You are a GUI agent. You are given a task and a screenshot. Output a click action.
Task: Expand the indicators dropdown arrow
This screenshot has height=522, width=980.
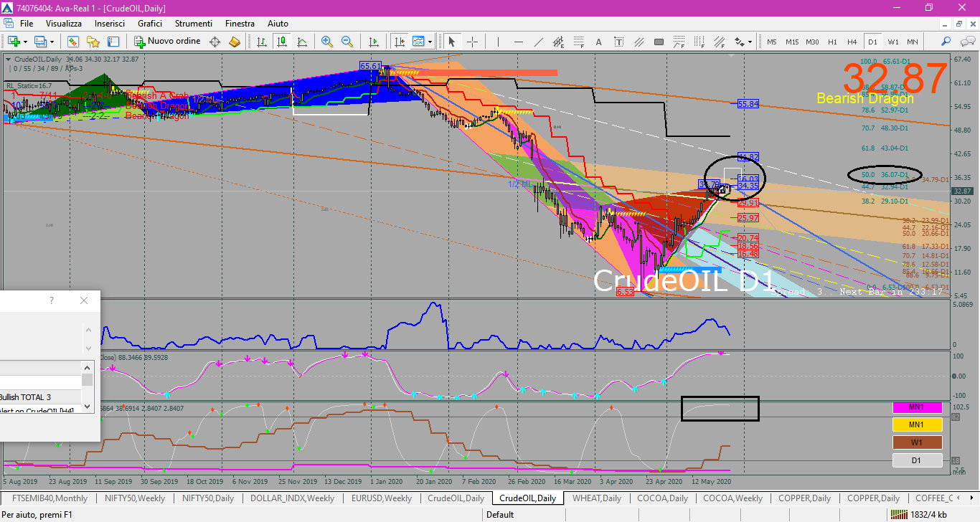pos(429,42)
